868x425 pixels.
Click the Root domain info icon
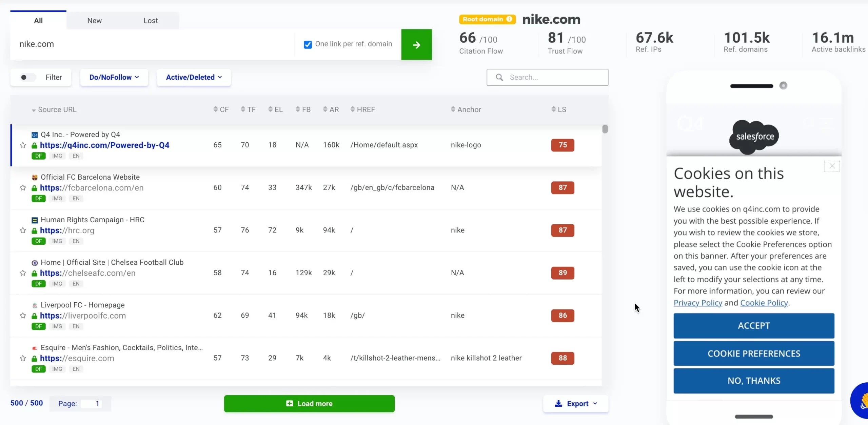509,19
